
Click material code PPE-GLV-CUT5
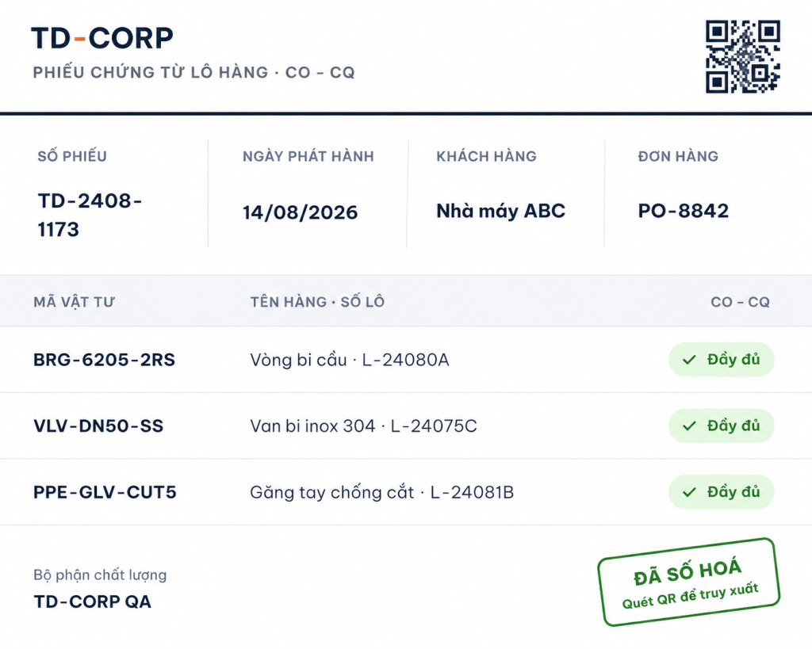point(105,492)
